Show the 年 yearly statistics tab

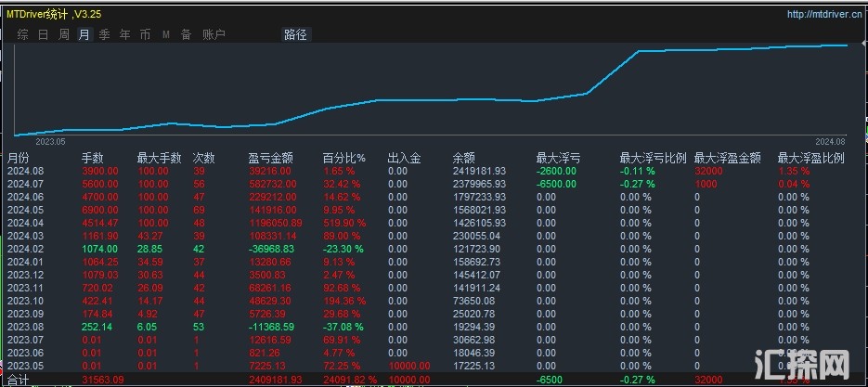pos(125,34)
